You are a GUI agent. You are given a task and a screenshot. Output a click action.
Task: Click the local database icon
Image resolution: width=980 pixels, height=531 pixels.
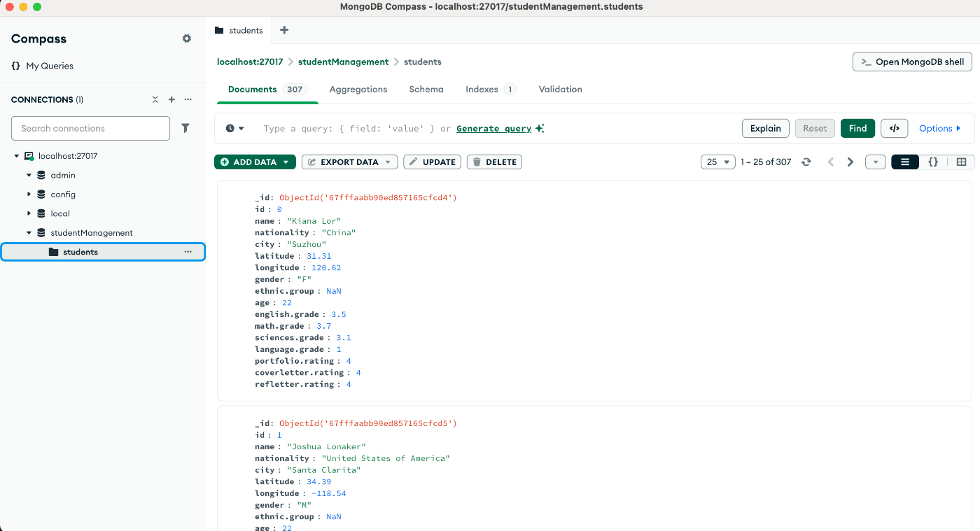41,213
